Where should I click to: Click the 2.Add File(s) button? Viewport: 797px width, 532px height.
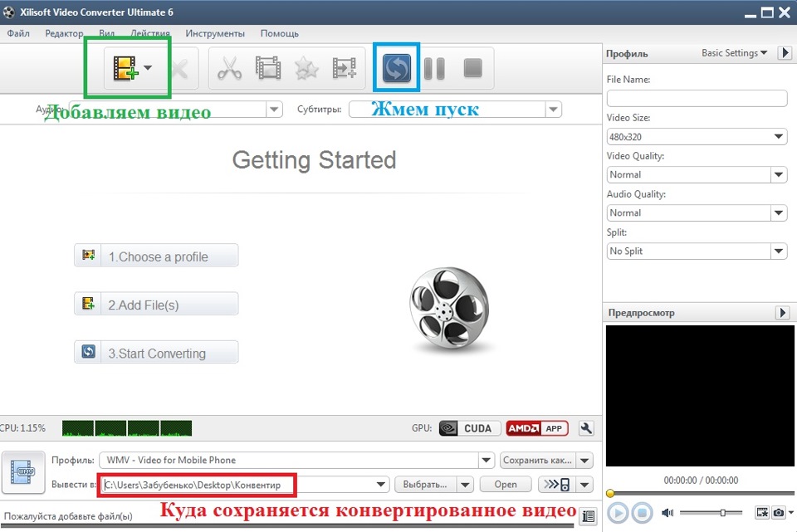[x=156, y=304]
